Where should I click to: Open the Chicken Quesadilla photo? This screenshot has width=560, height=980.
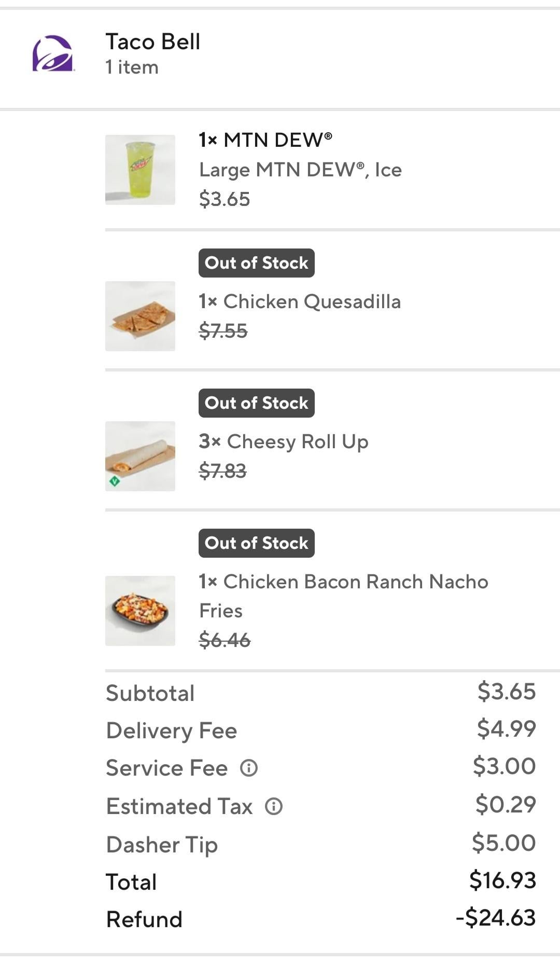(140, 316)
